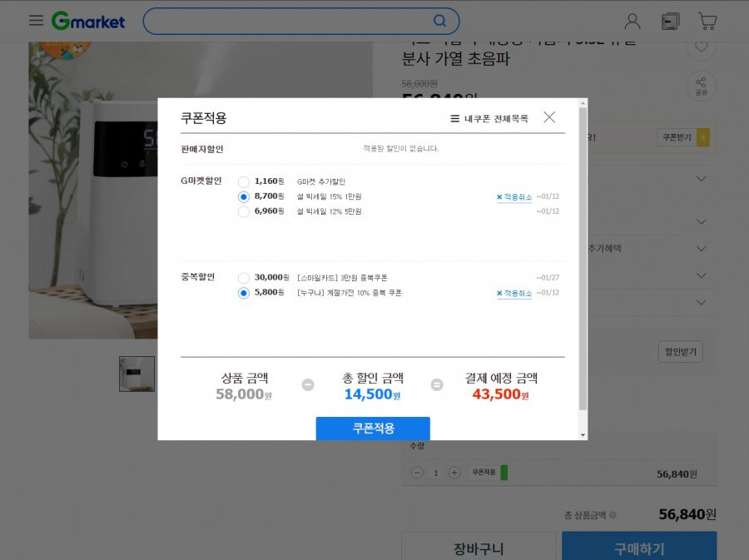Click the Gmarket logo
The height and width of the screenshot is (560, 749).
pos(88,21)
